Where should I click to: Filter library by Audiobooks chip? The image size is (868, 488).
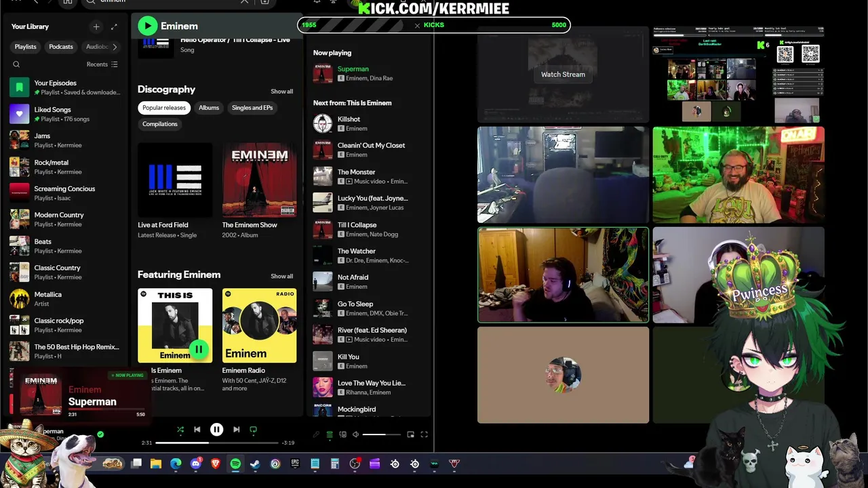tap(97, 47)
